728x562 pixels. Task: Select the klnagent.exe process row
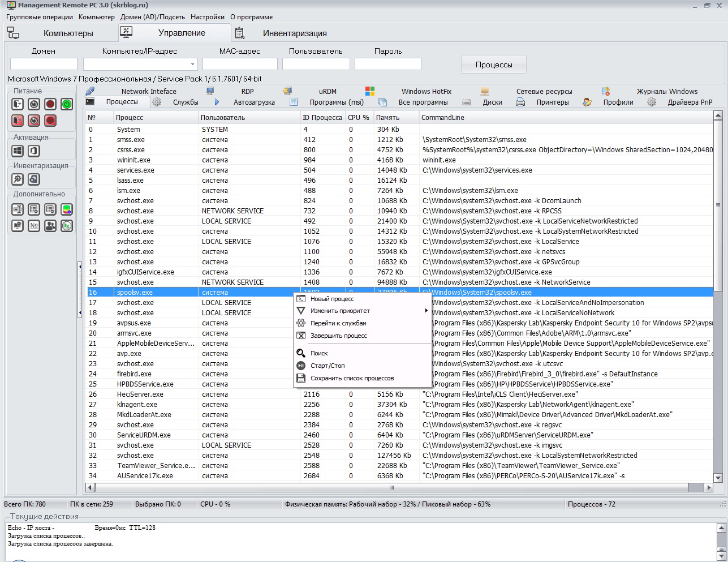pos(399,405)
